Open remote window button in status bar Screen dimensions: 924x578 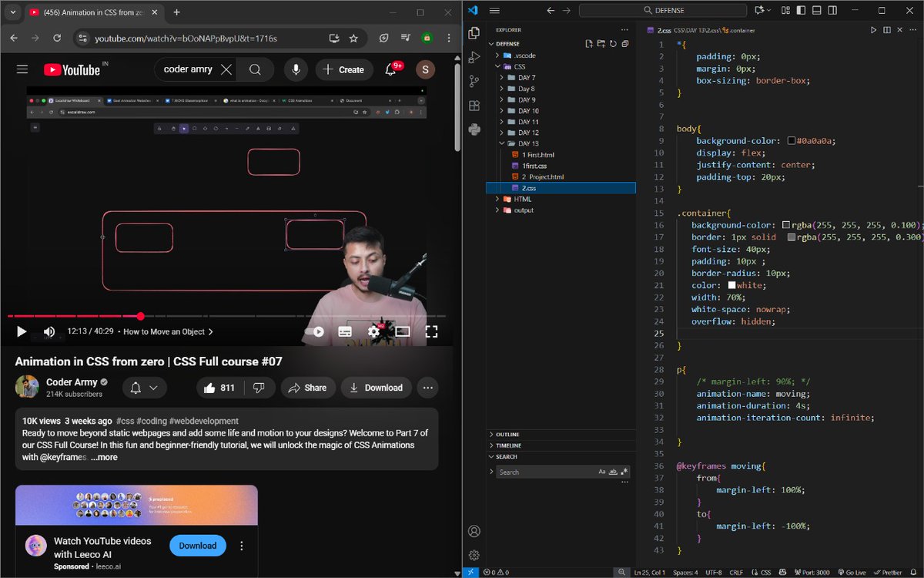pos(471,573)
